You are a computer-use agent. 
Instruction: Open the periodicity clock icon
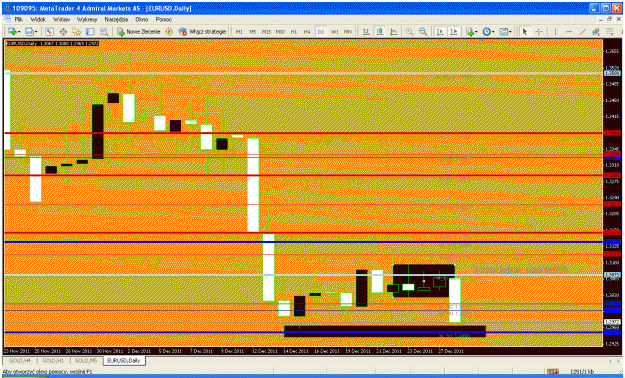487,32
